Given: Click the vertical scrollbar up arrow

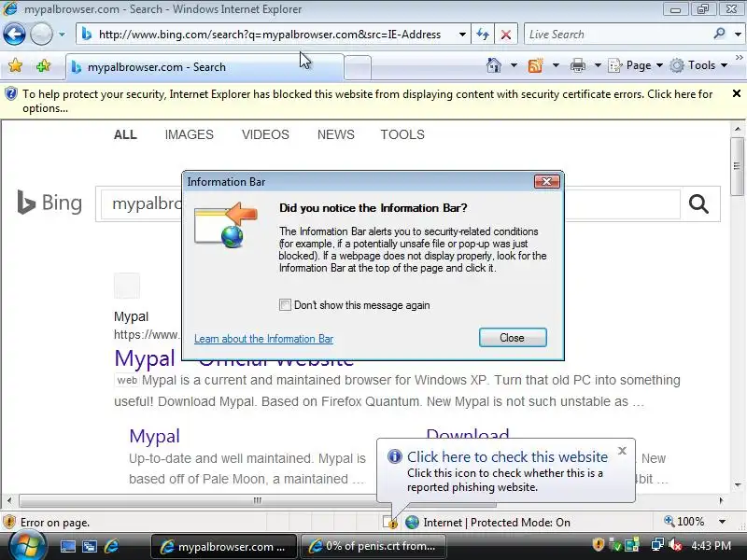Looking at the screenshot, I should click(738, 129).
